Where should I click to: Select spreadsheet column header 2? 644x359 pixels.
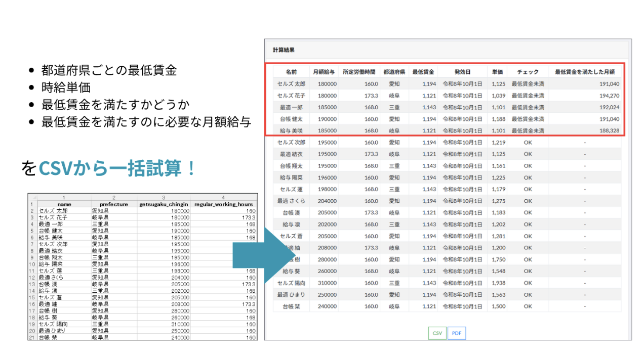(x=114, y=197)
